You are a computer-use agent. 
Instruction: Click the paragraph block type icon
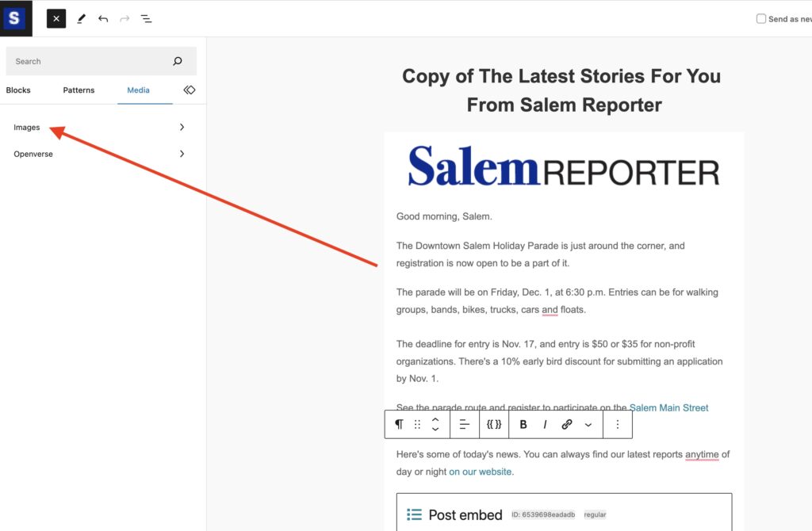[399, 425]
